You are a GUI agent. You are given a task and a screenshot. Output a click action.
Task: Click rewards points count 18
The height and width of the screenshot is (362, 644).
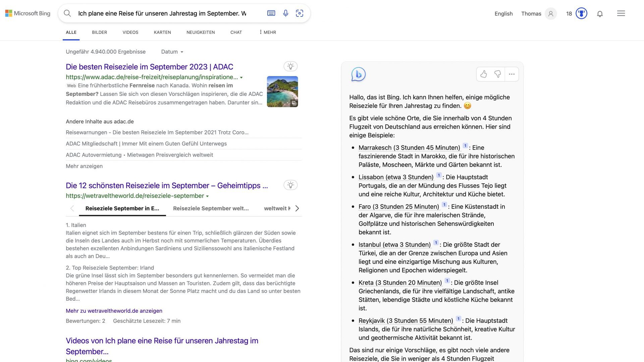[569, 14]
